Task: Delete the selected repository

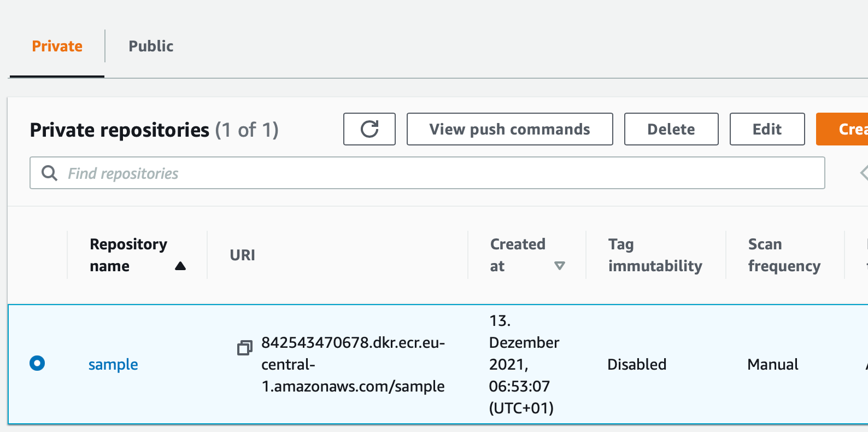Action: 671,129
